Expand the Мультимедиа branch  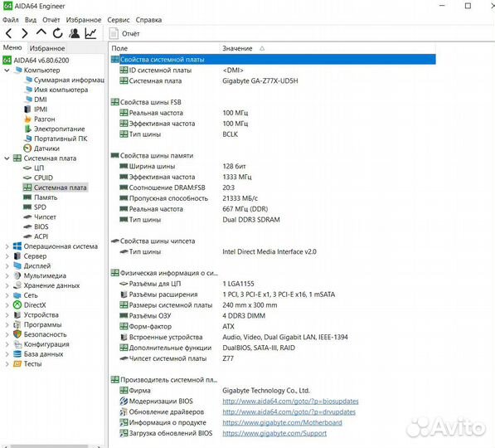(x=7, y=275)
